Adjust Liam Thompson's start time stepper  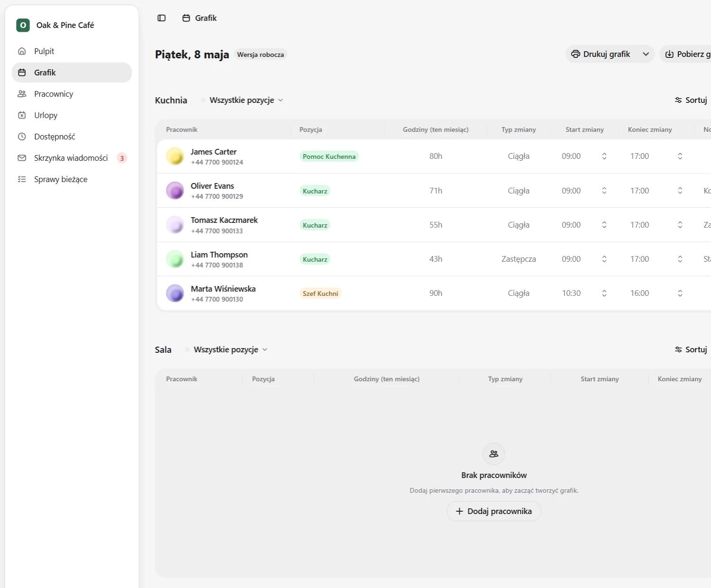(604, 259)
